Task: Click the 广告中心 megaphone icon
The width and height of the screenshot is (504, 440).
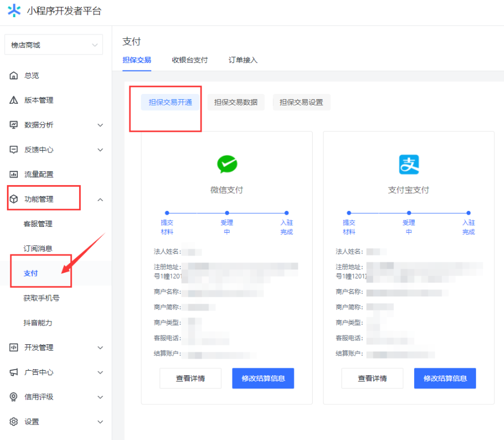Action: pos(14,372)
